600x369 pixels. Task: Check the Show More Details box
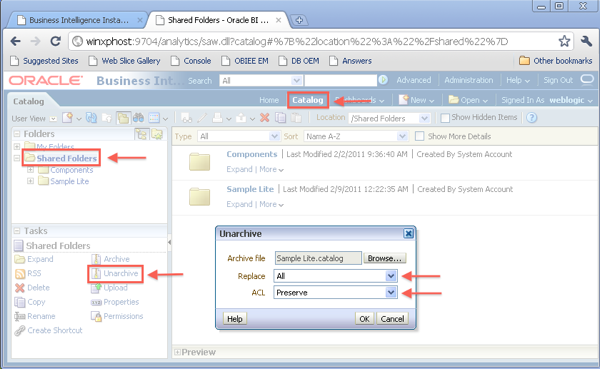[419, 136]
